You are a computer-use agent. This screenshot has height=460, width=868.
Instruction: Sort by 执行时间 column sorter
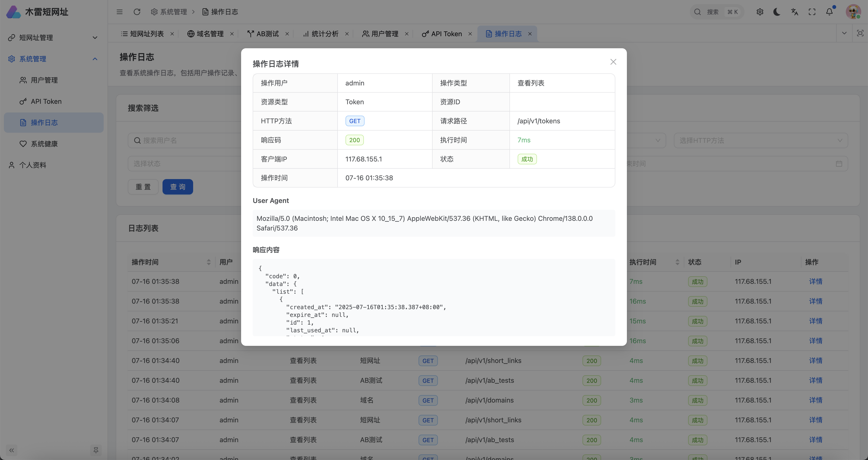pyautogui.click(x=677, y=262)
